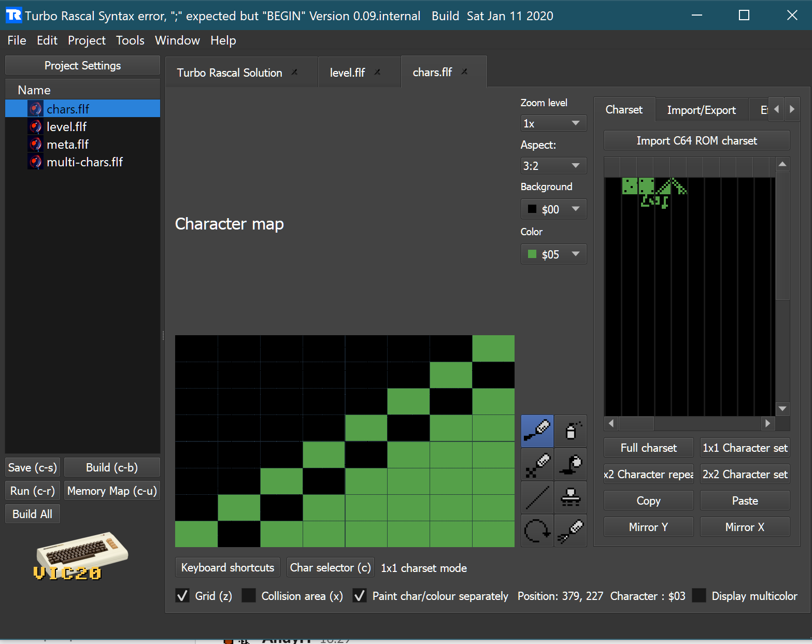Select the fan spray pen tool
Screen dimensions: 812x644
[571, 531]
